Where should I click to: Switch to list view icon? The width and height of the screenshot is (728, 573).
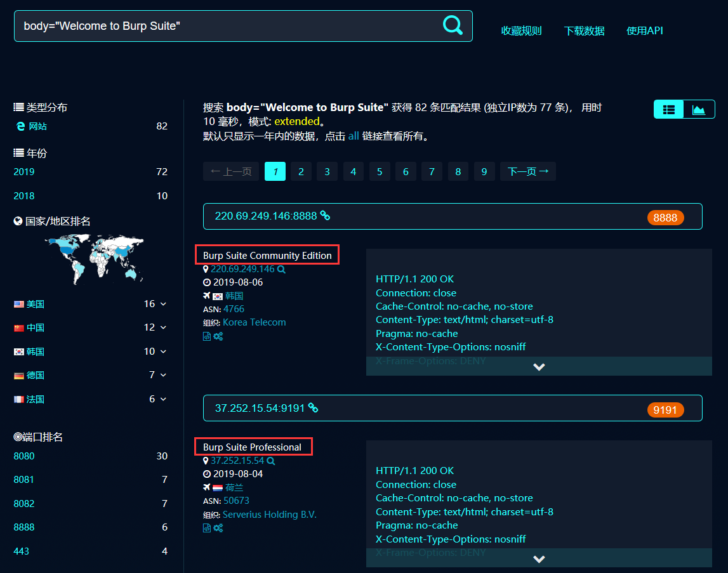pyautogui.click(x=668, y=110)
